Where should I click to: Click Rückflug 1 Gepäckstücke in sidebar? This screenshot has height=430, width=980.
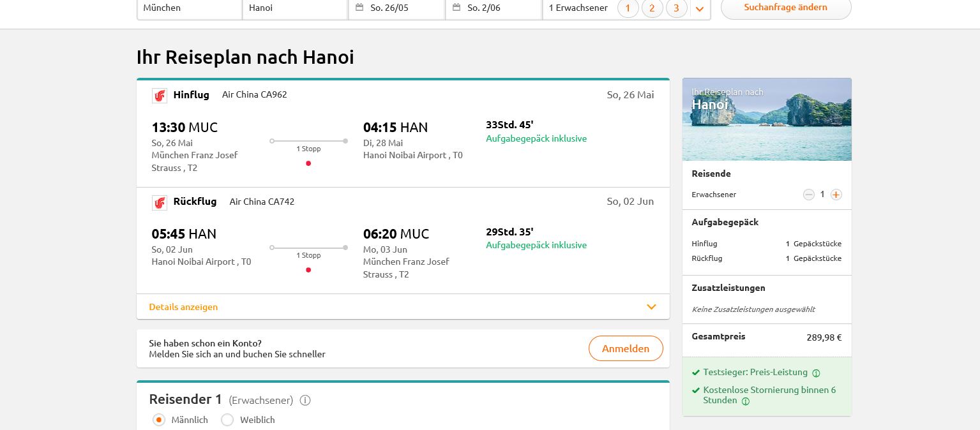(813, 258)
